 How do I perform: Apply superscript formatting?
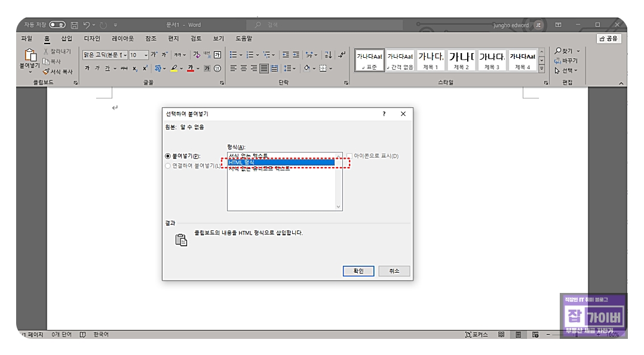pyautogui.click(x=145, y=68)
